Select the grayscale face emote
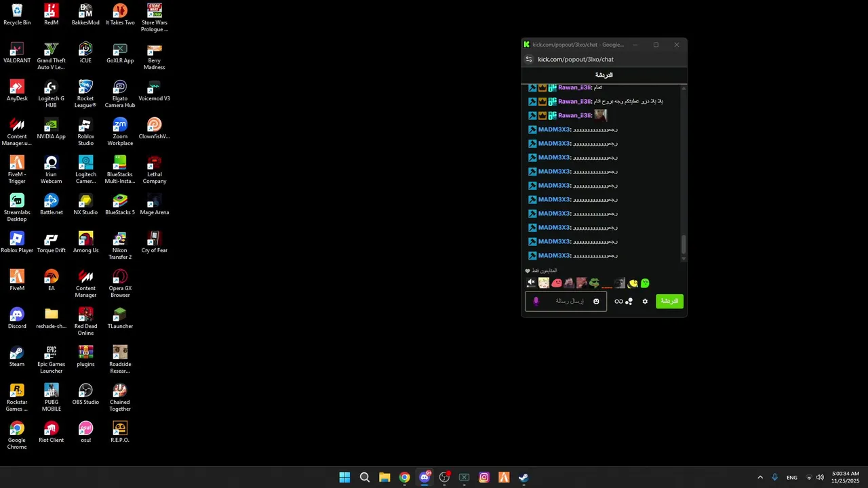 point(620,283)
